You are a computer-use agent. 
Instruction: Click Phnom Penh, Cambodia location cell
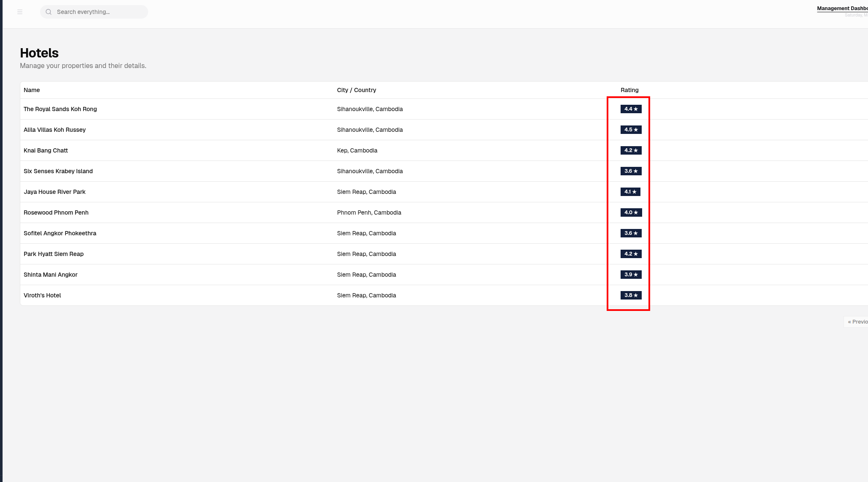click(x=369, y=212)
